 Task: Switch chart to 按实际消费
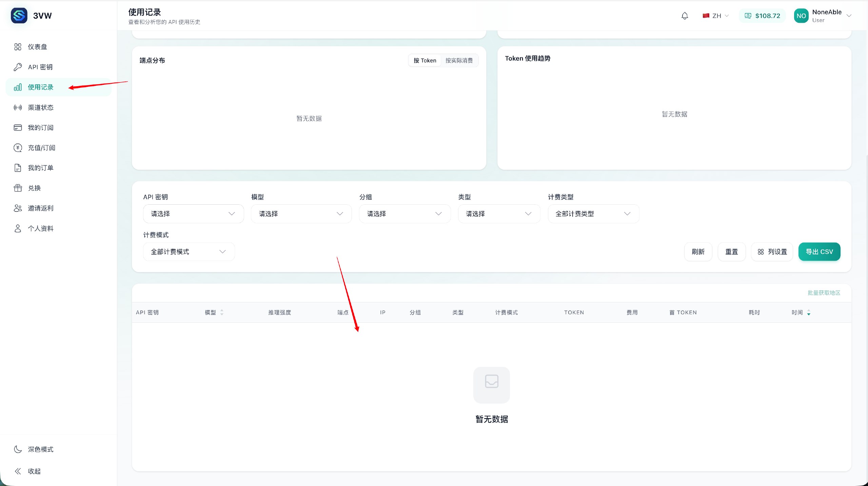(x=459, y=60)
